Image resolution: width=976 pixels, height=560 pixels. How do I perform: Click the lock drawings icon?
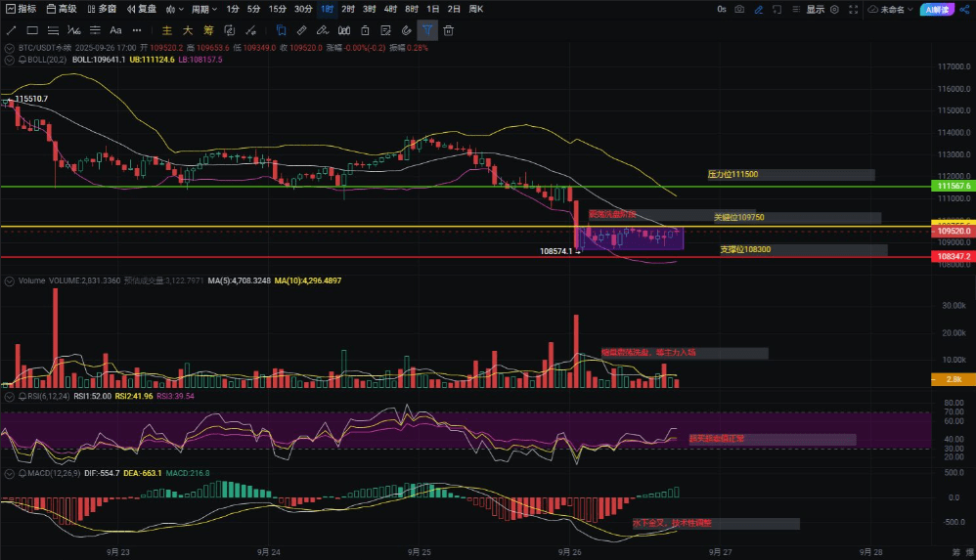366,30
